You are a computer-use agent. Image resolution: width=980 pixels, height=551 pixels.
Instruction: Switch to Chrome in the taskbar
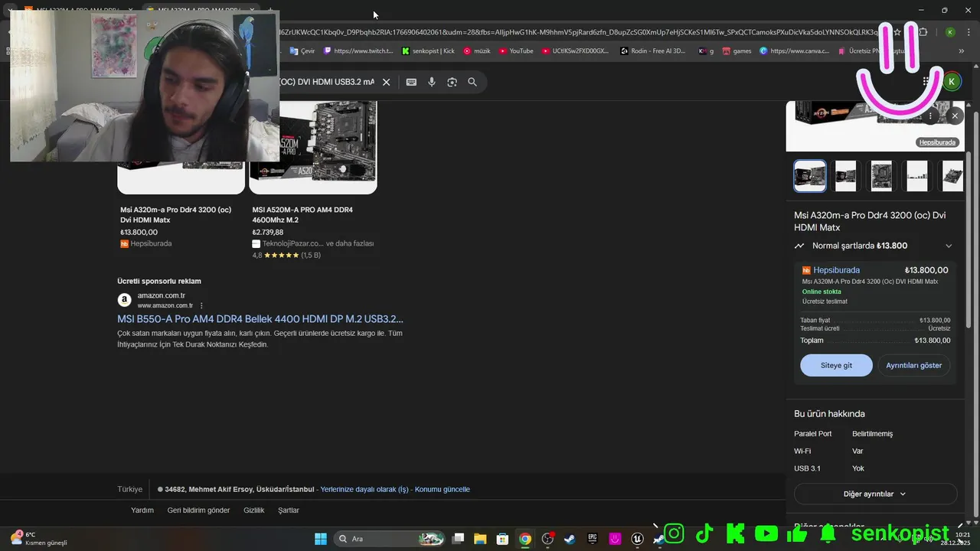[x=525, y=539]
